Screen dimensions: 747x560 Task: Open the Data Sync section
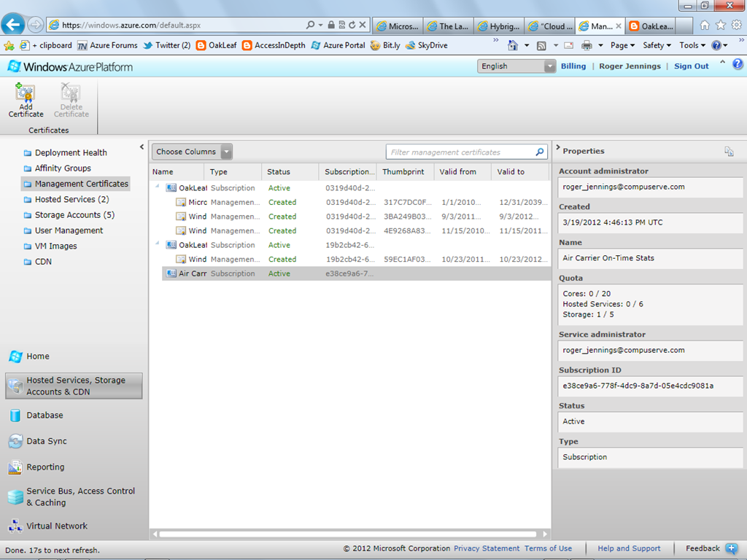[x=46, y=441]
